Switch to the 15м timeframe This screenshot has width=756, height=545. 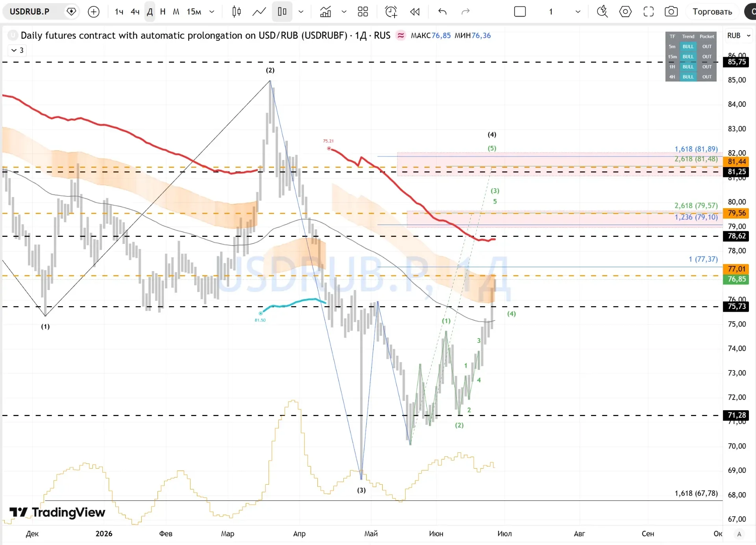point(194,12)
